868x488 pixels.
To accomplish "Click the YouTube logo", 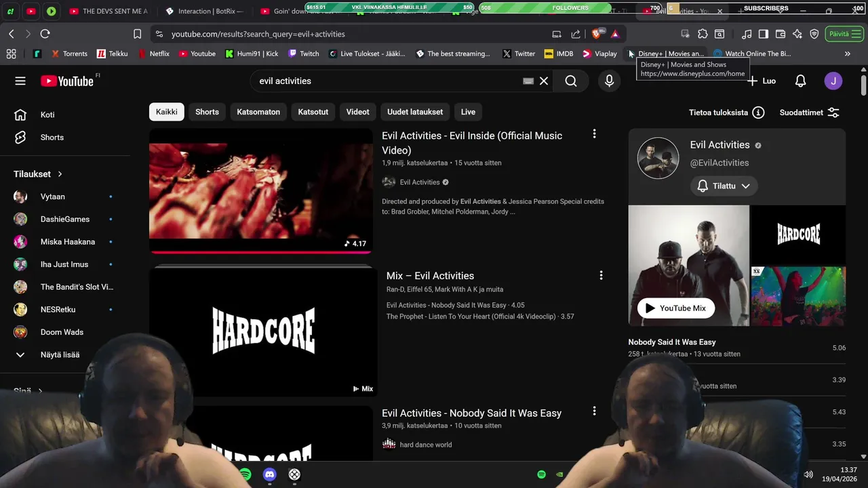I will pyautogui.click(x=66, y=81).
